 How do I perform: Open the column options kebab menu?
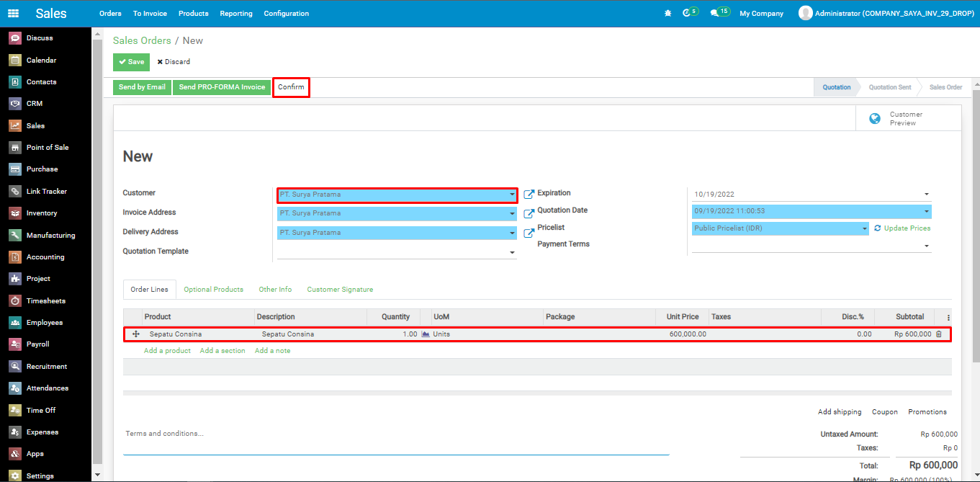(x=948, y=317)
